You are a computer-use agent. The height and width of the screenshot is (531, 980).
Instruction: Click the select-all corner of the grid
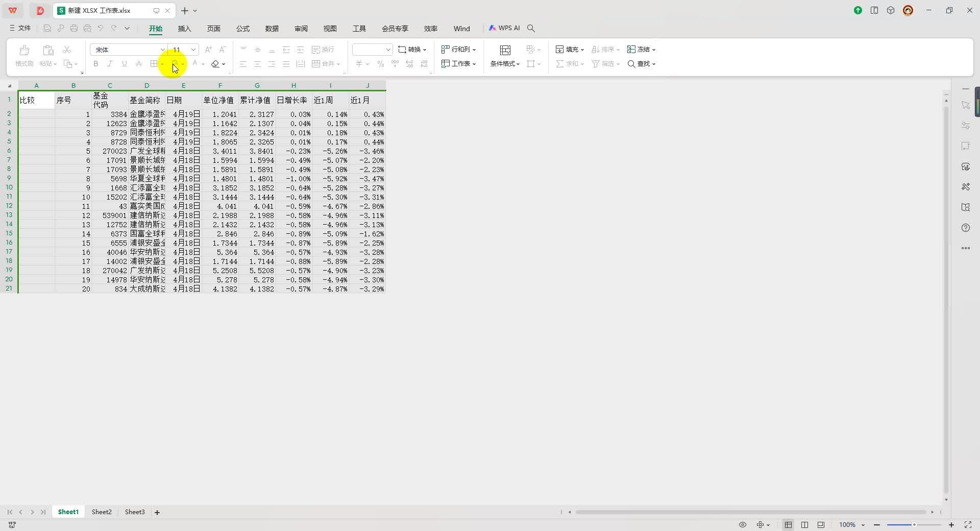pos(9,85)
